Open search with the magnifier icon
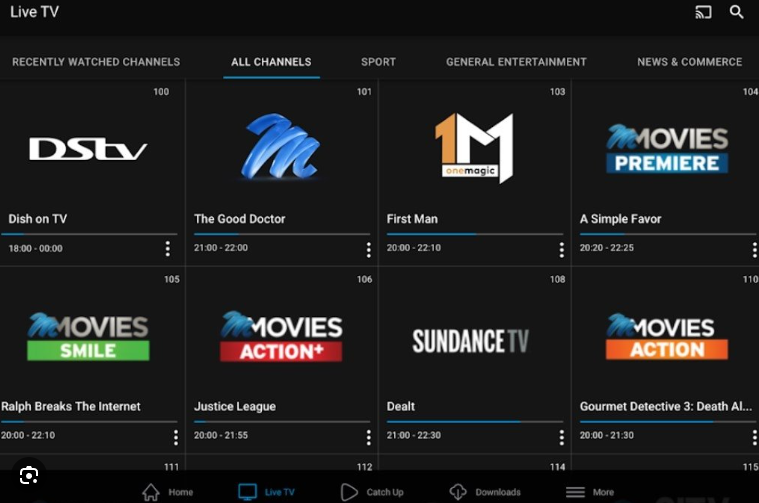The height and width of the screenshot is (503, 759). tap(736, 12)
